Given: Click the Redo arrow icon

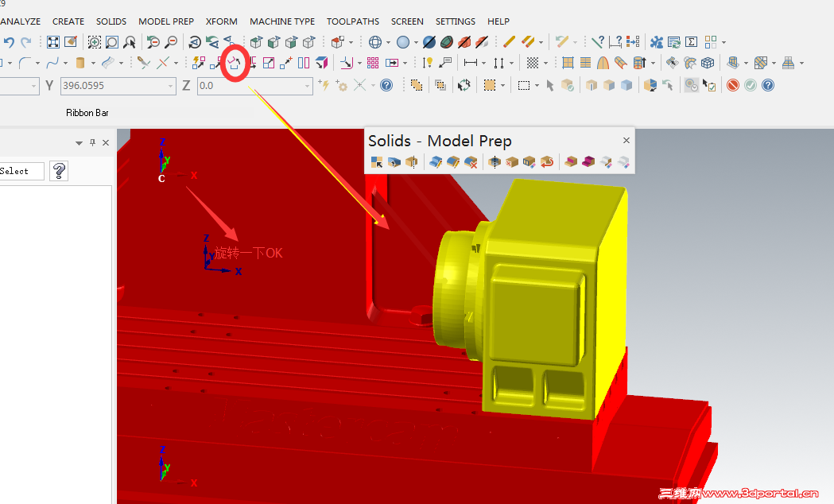Looking at the screenshot, I should click(26, 42).
